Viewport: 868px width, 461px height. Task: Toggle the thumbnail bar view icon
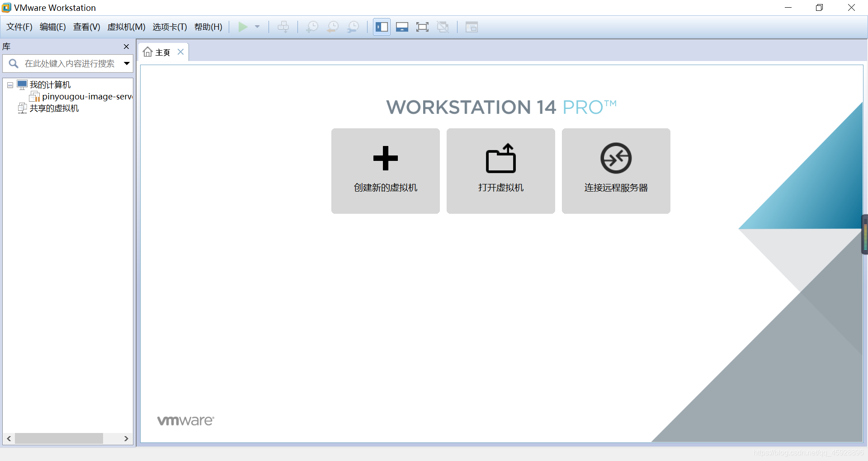[402, 27]
